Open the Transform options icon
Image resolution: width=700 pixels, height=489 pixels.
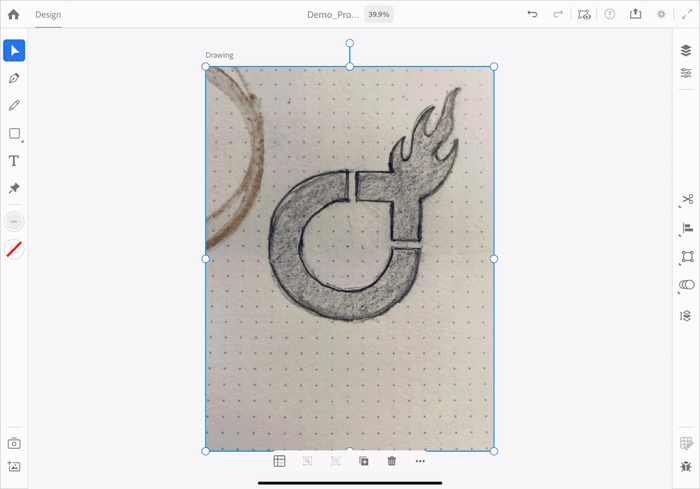coord(687,257)
